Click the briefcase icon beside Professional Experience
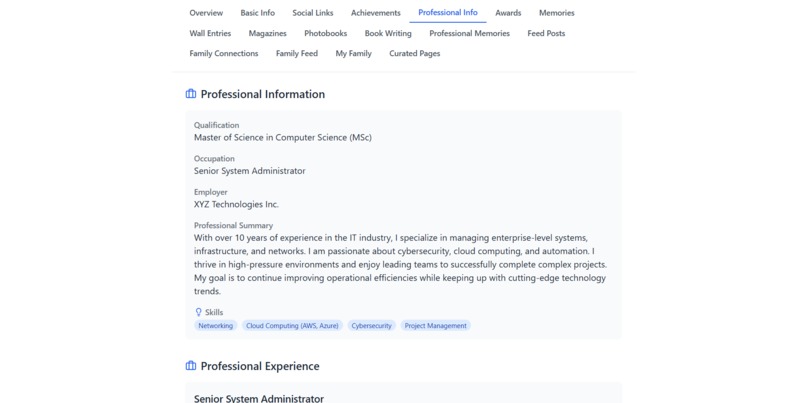The height and width of the screenshot is (403, 806). [x=191, y=366]
